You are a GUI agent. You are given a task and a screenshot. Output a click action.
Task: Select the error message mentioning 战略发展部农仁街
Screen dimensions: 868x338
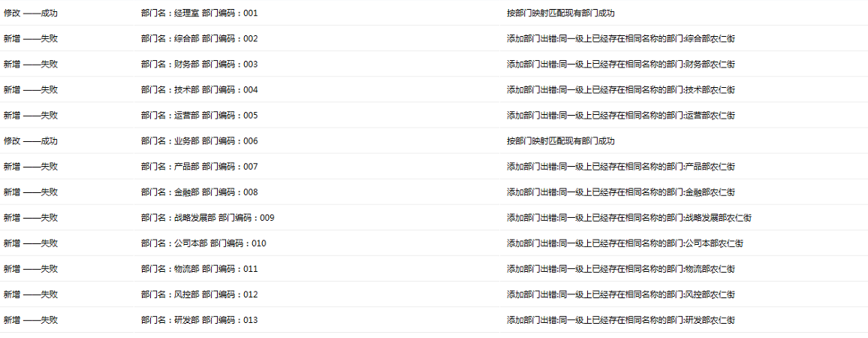point(628,218)
